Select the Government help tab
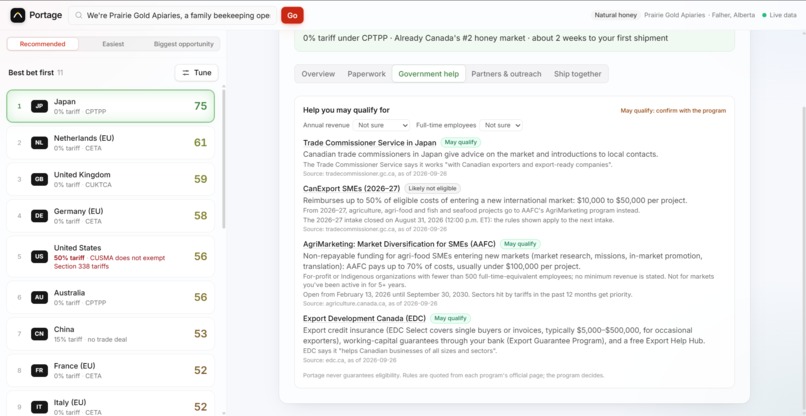806x416 pixels. click(x=429, y=74)
